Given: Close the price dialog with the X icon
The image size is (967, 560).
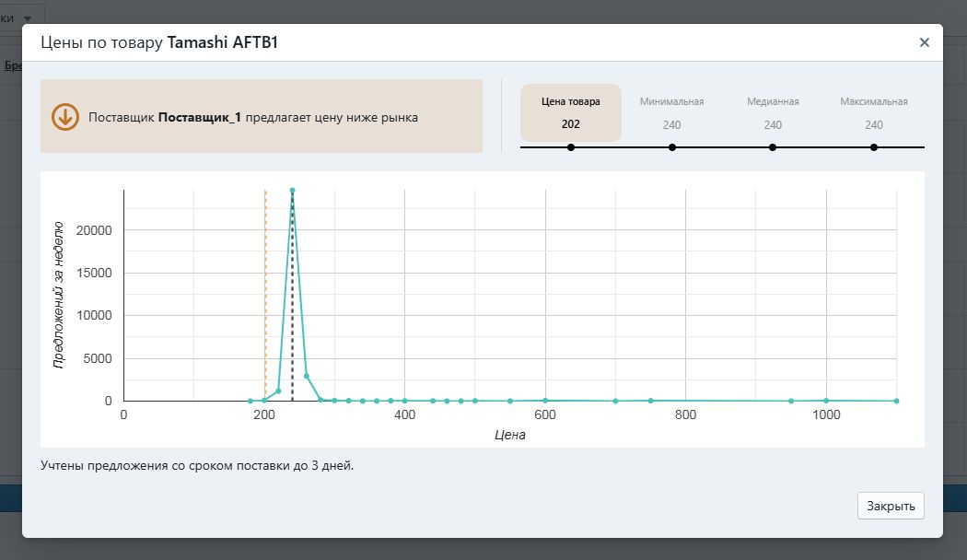Looking at the screenshot, I should (x=924, y=42).
